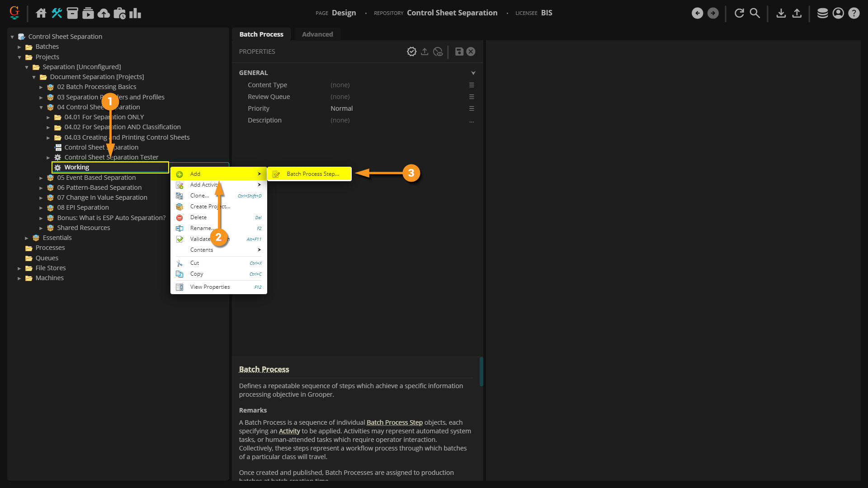The image size is (868, 488).
Task: Expand 05 Event Based Separation node
Action: [x=41, y=178]
